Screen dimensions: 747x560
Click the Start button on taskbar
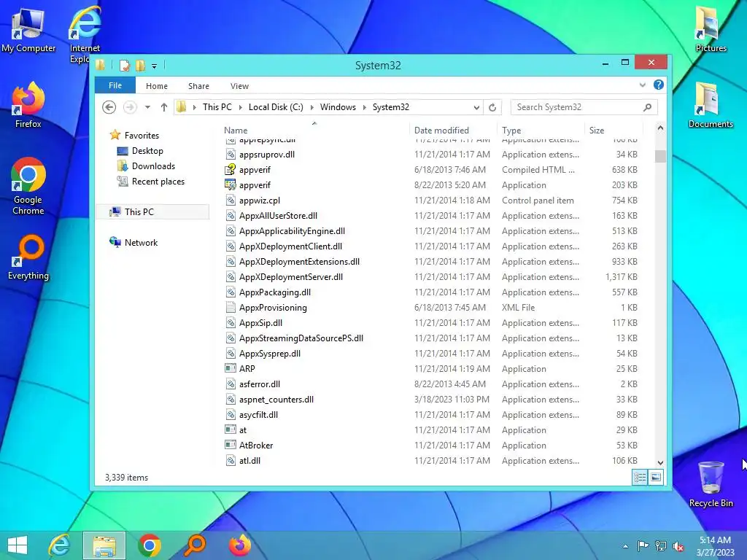click(x=18, y=545)
